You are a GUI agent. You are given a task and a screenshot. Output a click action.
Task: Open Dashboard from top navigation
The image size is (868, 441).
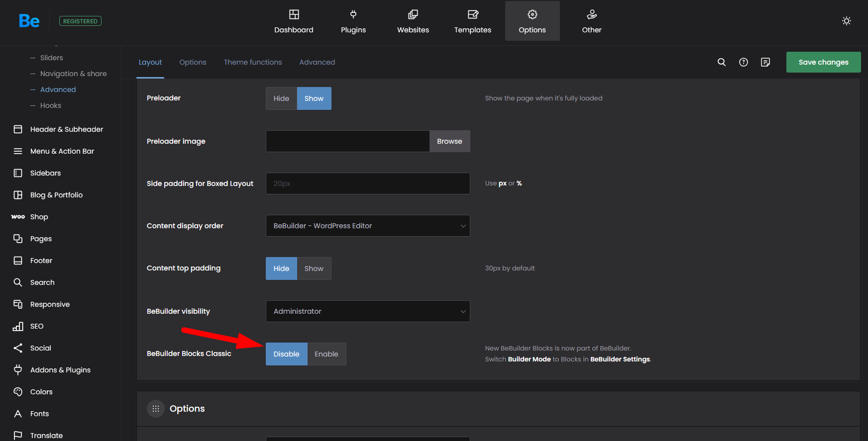[x=294, y=21]
